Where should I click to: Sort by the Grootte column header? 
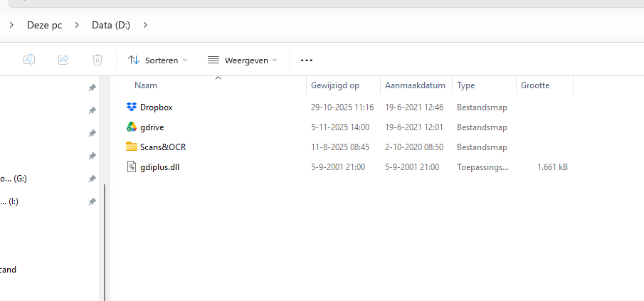click(x=535, y=85)
